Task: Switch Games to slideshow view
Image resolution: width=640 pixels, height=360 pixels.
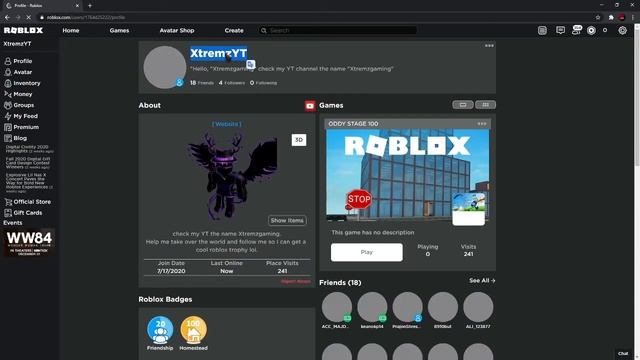Action: (x=463, y=105)
